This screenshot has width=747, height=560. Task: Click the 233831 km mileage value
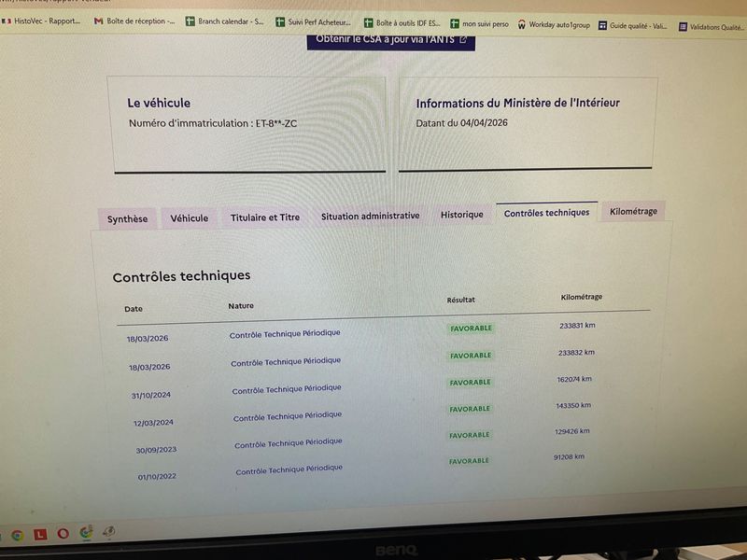[x=577, y=325]
